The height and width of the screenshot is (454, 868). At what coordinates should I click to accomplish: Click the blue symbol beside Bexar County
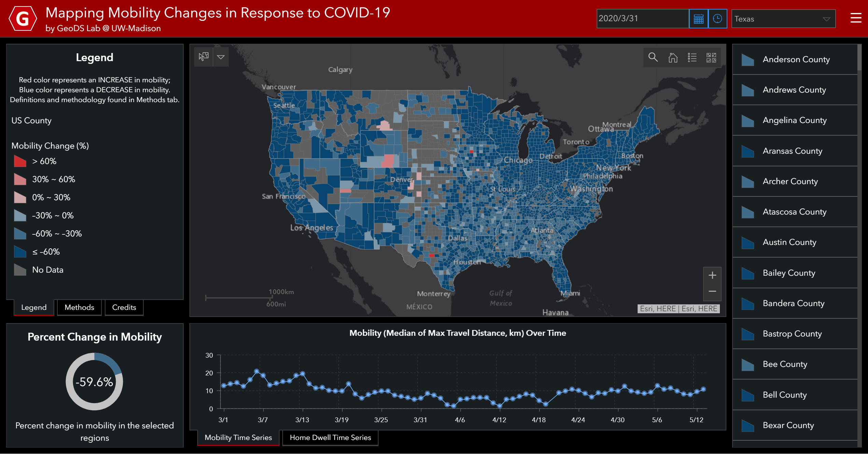point(748,426)
